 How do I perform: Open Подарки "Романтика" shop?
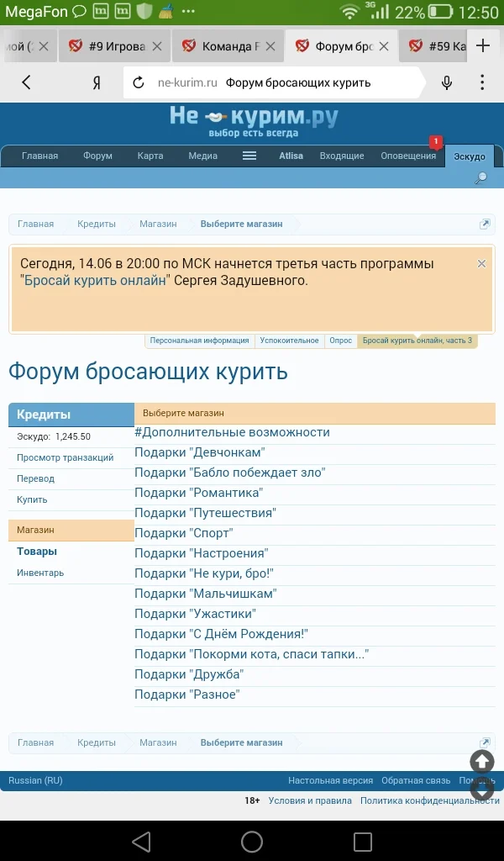click(x=198, y=493)
